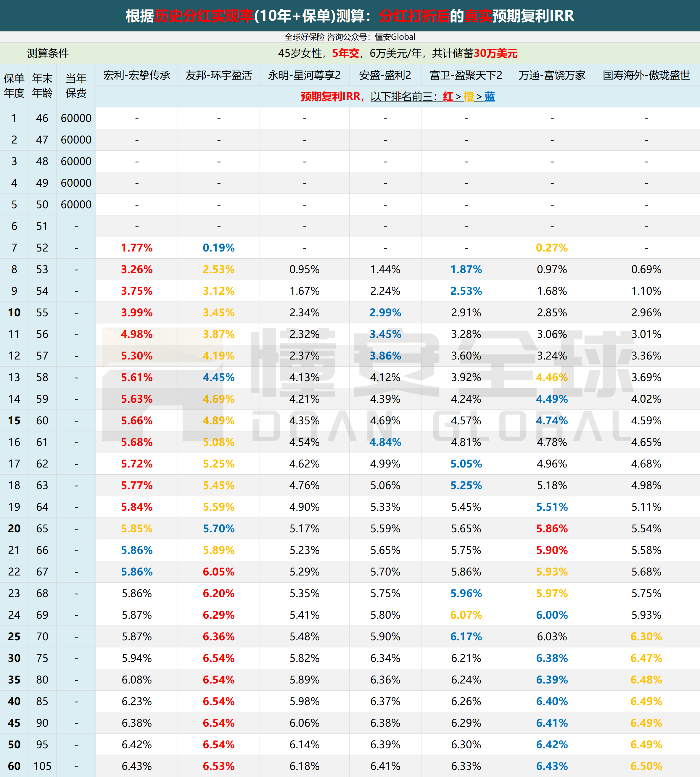Select the 永明-星河尊享2 header cell
The height and width of the screenshot is (777, 700).
point(304,75)
